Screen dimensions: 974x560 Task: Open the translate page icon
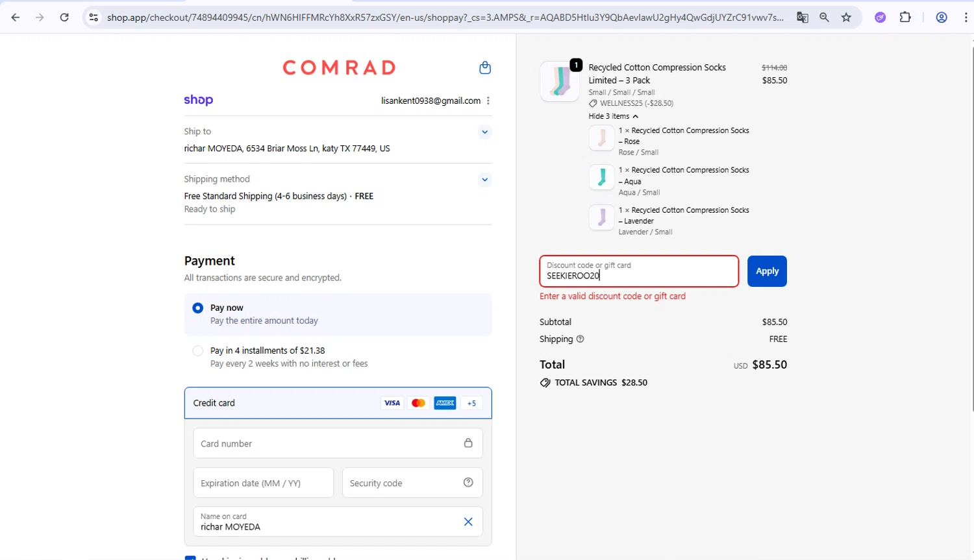[x=803, y=18]
